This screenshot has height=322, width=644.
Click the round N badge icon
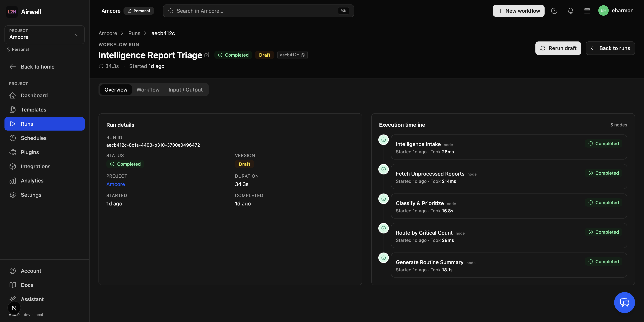(x=14, y=308)
